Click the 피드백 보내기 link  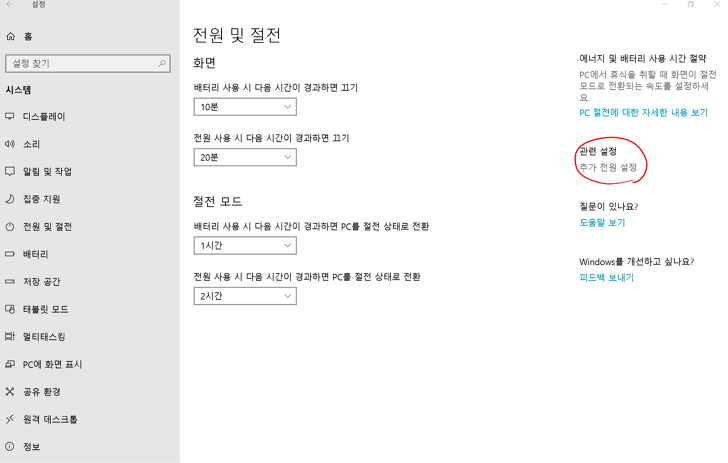tap(606, 277)
